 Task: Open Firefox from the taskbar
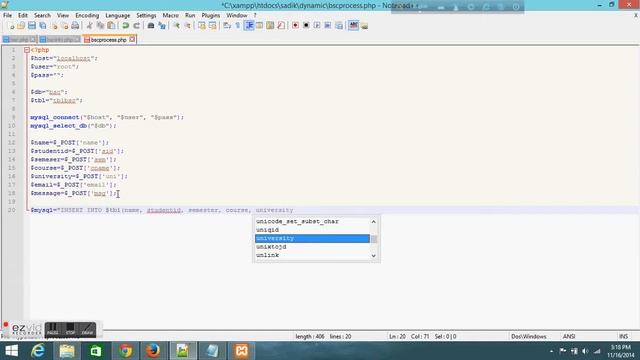pos(153,351)
